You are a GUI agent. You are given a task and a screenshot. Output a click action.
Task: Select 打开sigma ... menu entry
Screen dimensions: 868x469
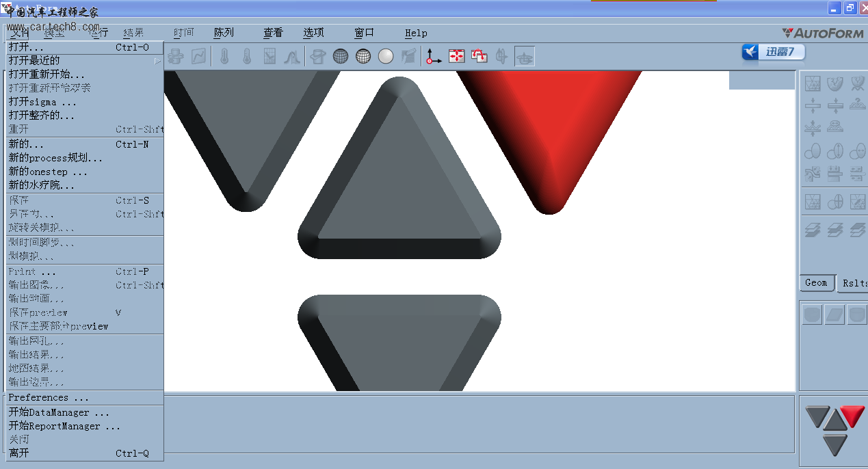(85, 102)
